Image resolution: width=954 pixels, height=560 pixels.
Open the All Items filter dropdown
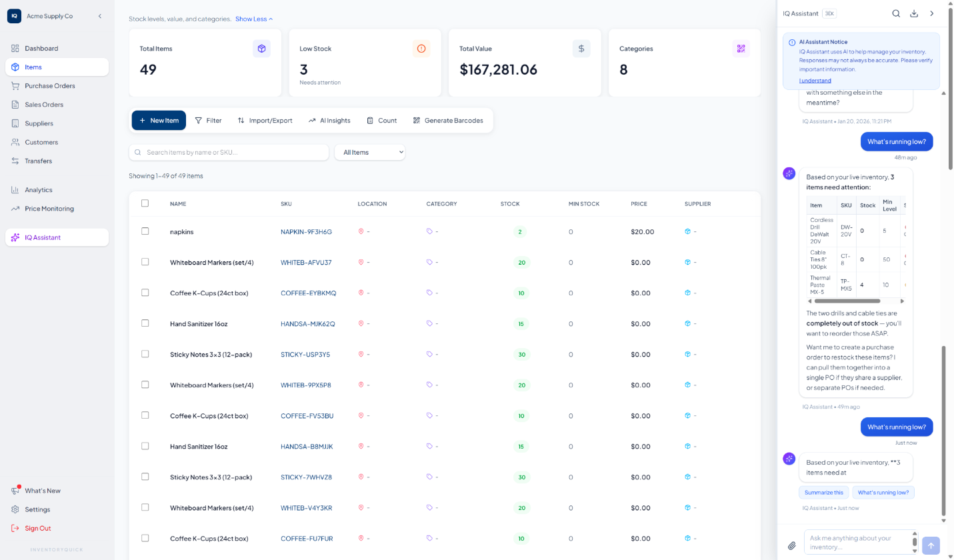tap(370, 152)
